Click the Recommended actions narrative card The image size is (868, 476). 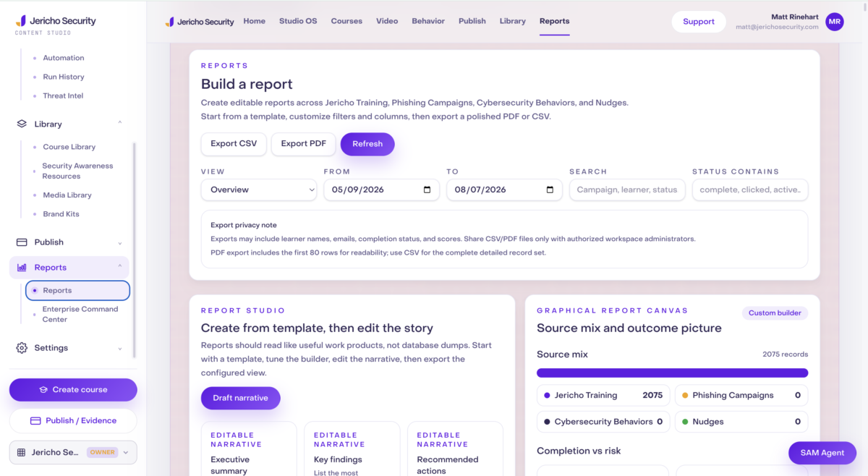pos(455,449)
